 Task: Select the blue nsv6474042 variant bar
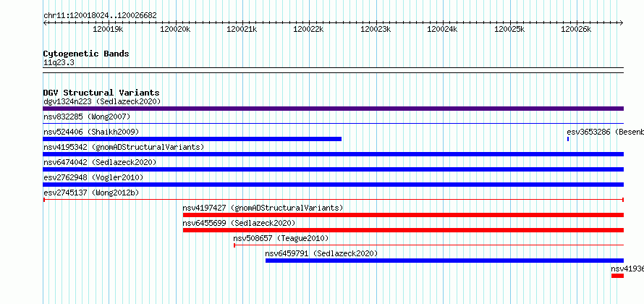333,169
